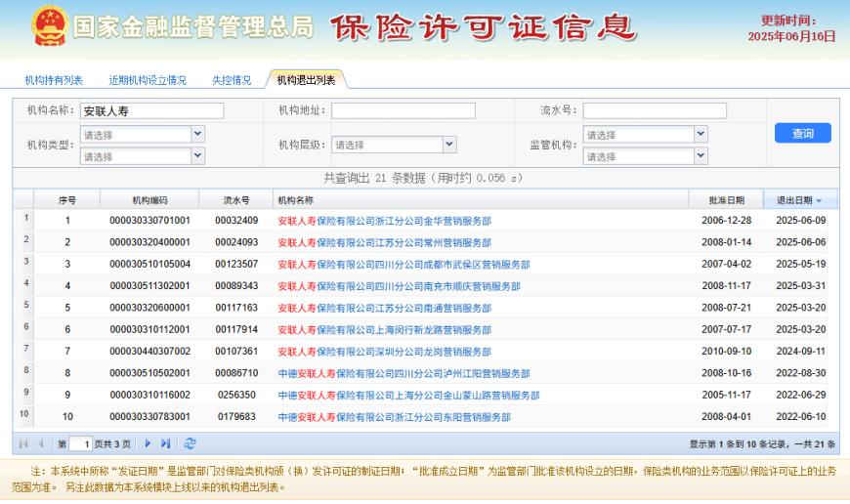Go to first page icon
850x504 pixels.
(x=23, y=443)
